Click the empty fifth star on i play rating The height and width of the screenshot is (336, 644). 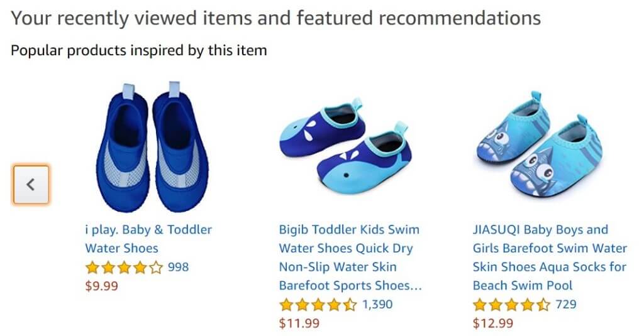[x=157, y=268]
